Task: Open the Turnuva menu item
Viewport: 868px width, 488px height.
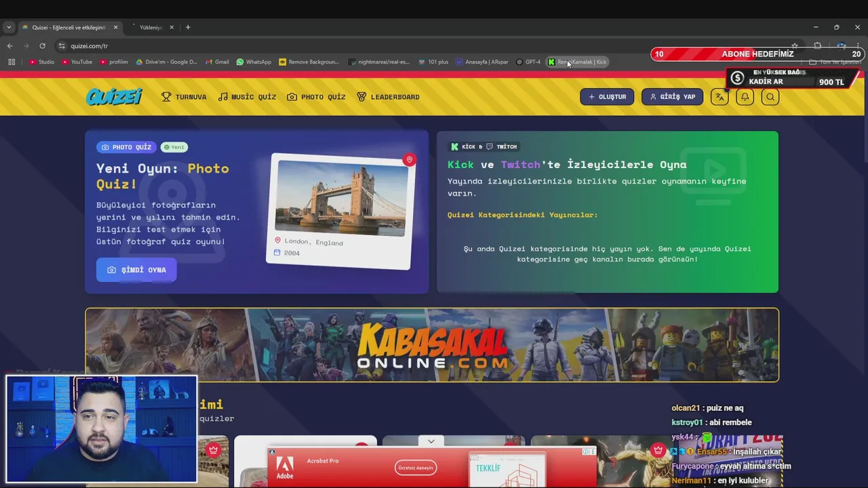Action: click(184, 97)
